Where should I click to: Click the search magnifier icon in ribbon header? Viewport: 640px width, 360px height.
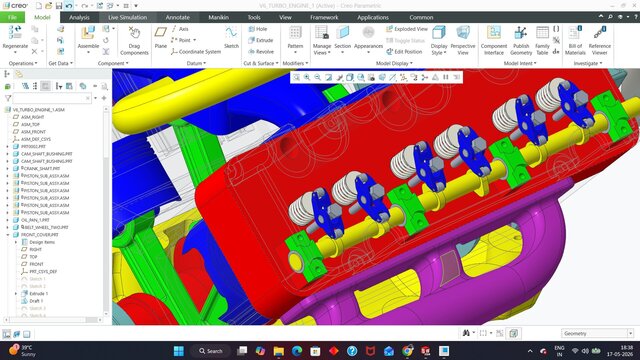[610, 17]
